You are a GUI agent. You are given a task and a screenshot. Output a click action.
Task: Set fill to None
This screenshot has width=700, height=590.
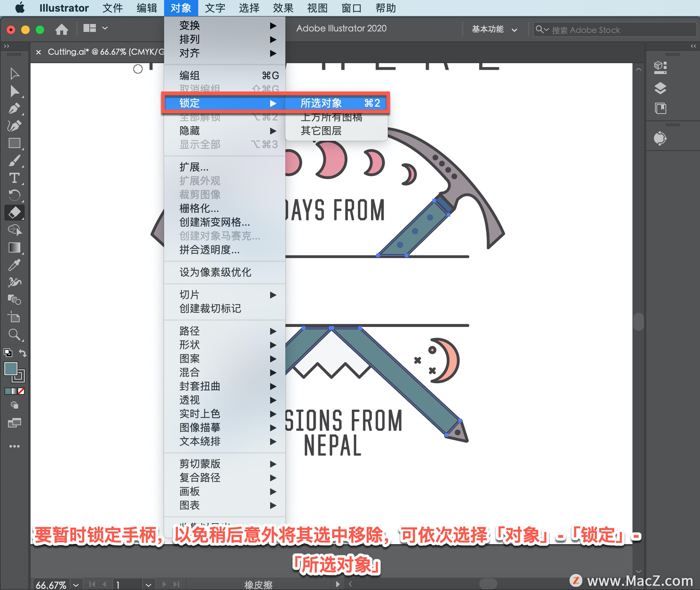[x=21, y=391]
